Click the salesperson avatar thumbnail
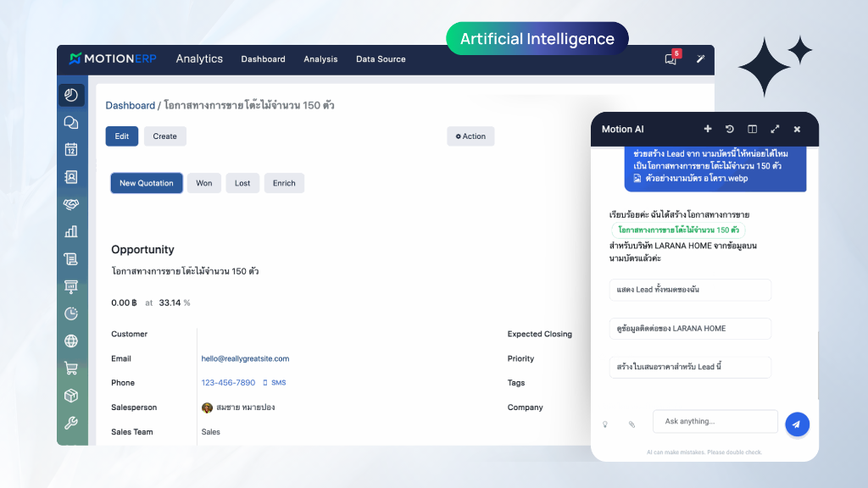This screenshot has height=488, width=868. click(x=207, y=408)
